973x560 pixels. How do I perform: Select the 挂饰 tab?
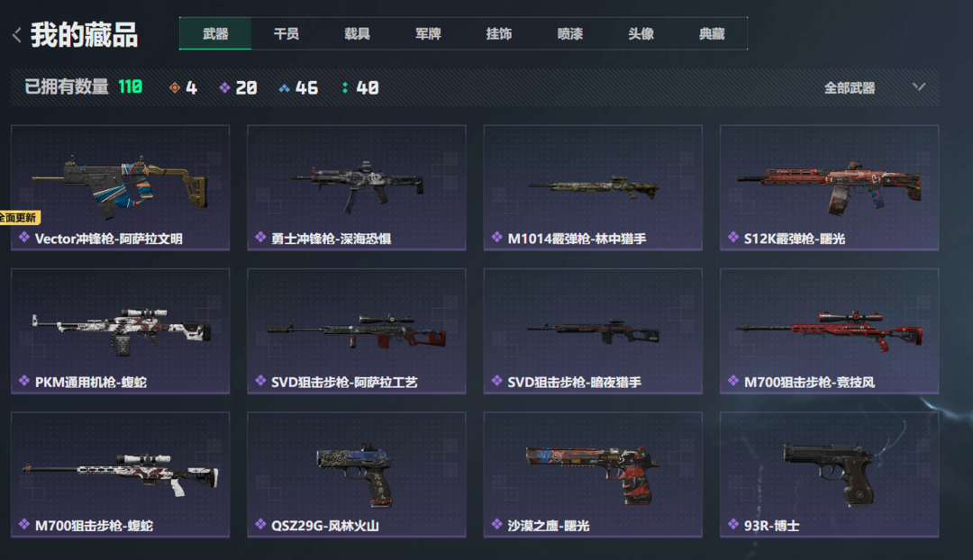pos(499,33)
